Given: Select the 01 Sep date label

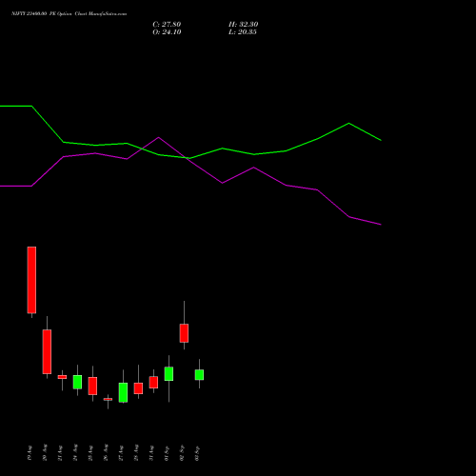Looking at the screenshot, I should click(167, 453).
